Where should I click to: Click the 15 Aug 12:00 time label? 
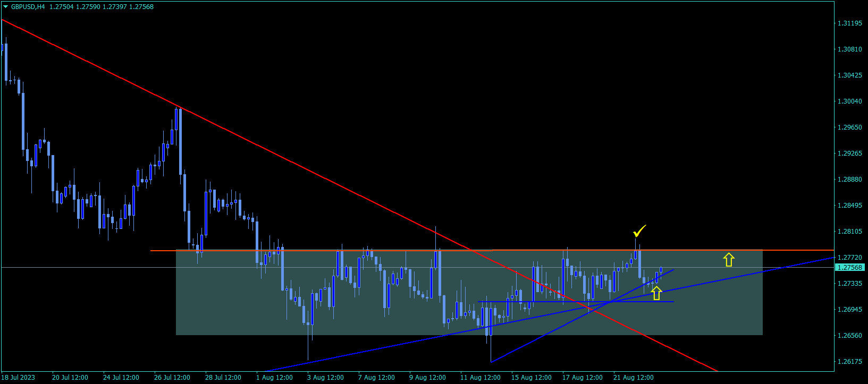pyautogui.click(x=532, y=378)
